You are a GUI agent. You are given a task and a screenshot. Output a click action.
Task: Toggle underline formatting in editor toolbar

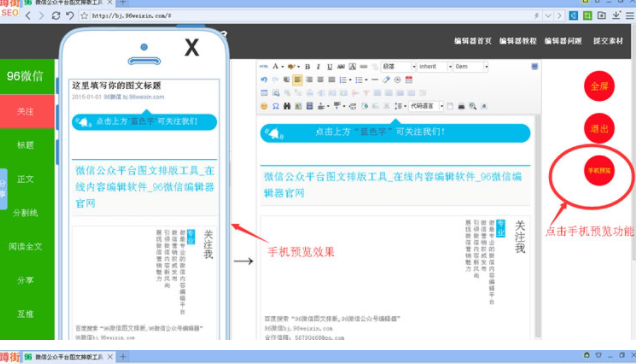point(329,67)
